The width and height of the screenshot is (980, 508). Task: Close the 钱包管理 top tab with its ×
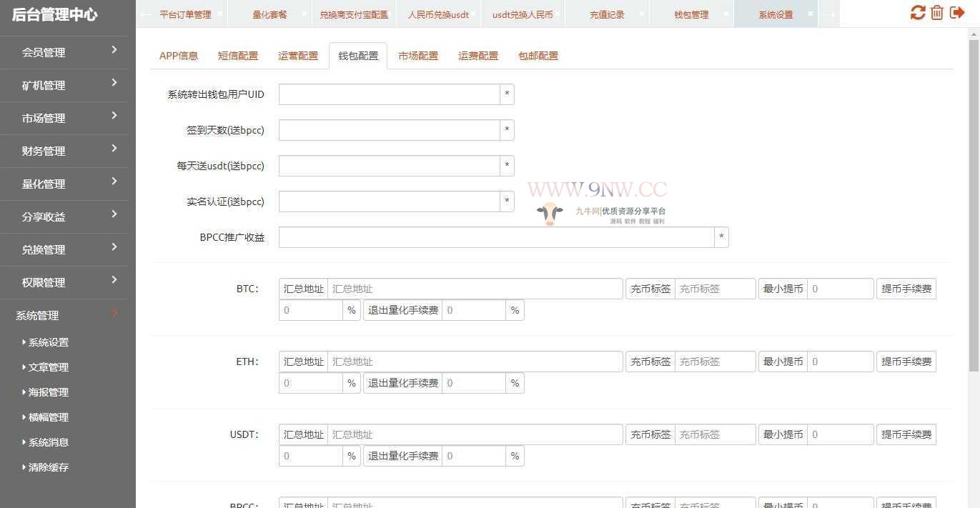(726, 14)
